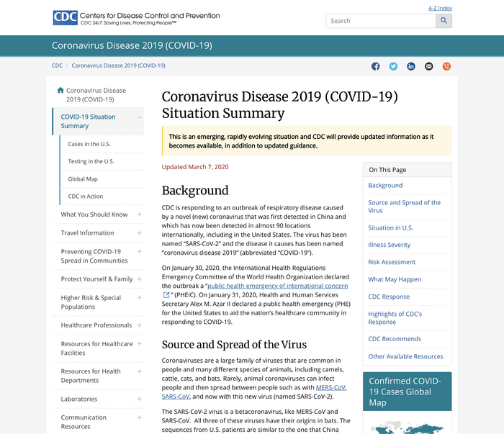Open the MERS-CoV link
This screenshot has height=434, width=504.
(x=330, y=387)
